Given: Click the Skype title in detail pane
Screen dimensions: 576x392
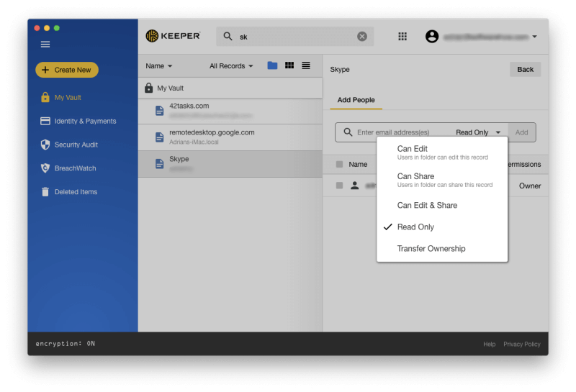Looking at the screenshot, I should (339, 69).
